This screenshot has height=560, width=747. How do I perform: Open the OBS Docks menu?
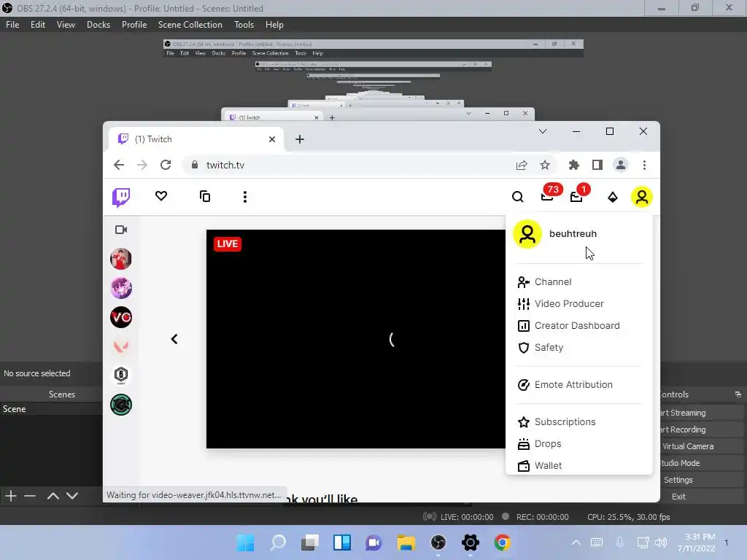[x=98, y=25]
